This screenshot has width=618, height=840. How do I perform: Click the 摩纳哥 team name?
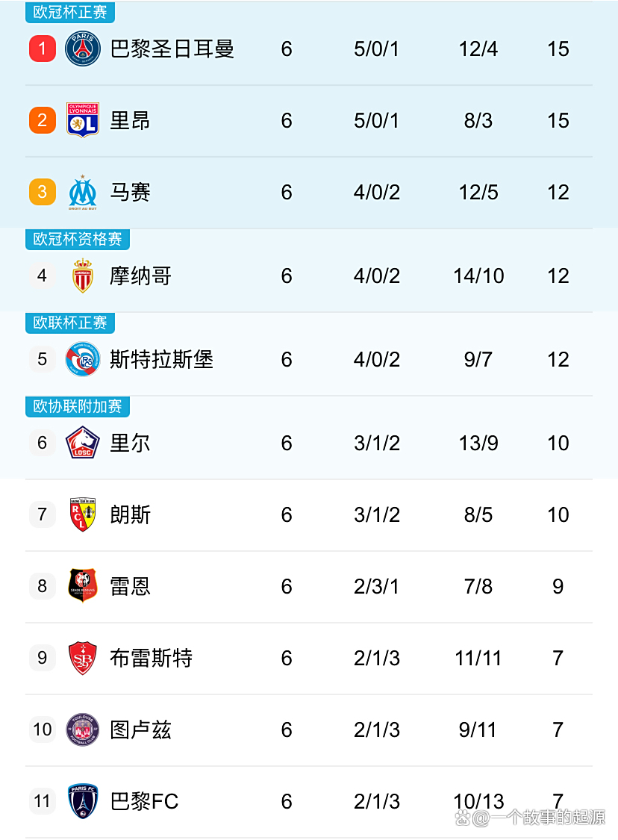[x=141, y=276]
